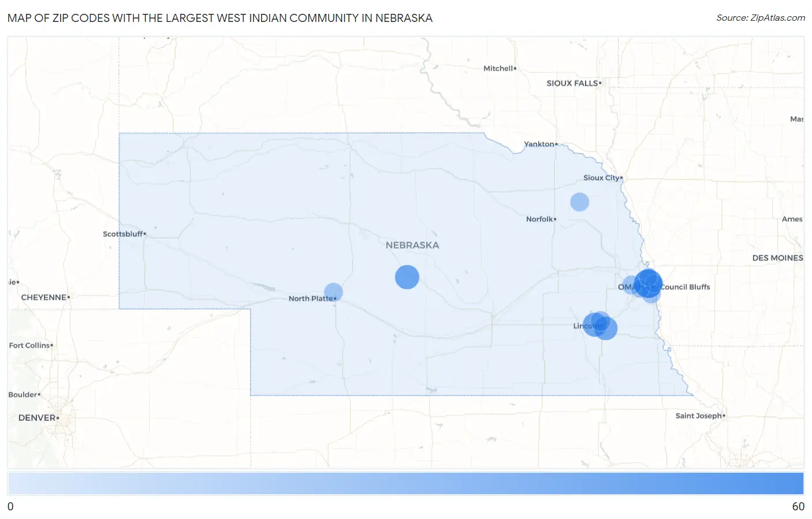
Task: Click the Council Bluffs label
Action: [685, 287]
